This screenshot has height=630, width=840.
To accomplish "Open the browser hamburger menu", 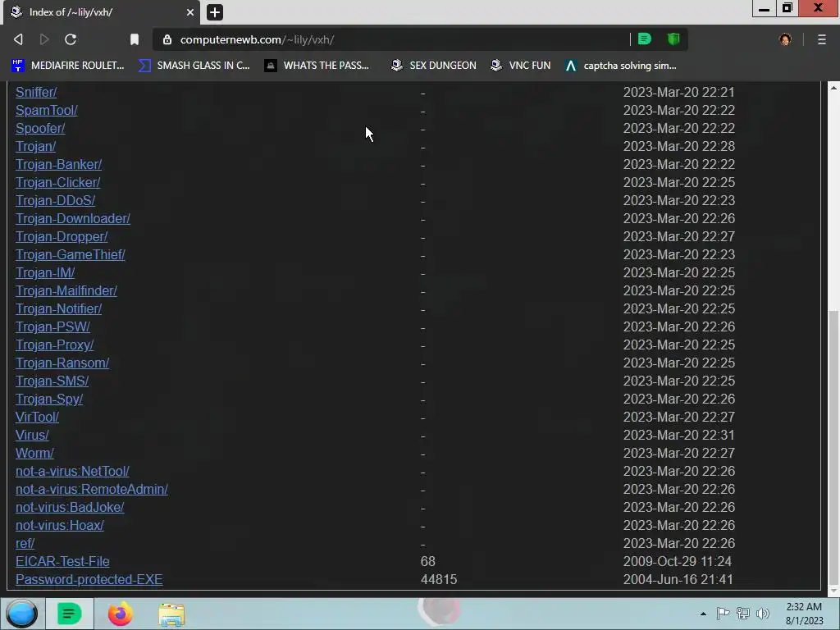I will [822, 39].
